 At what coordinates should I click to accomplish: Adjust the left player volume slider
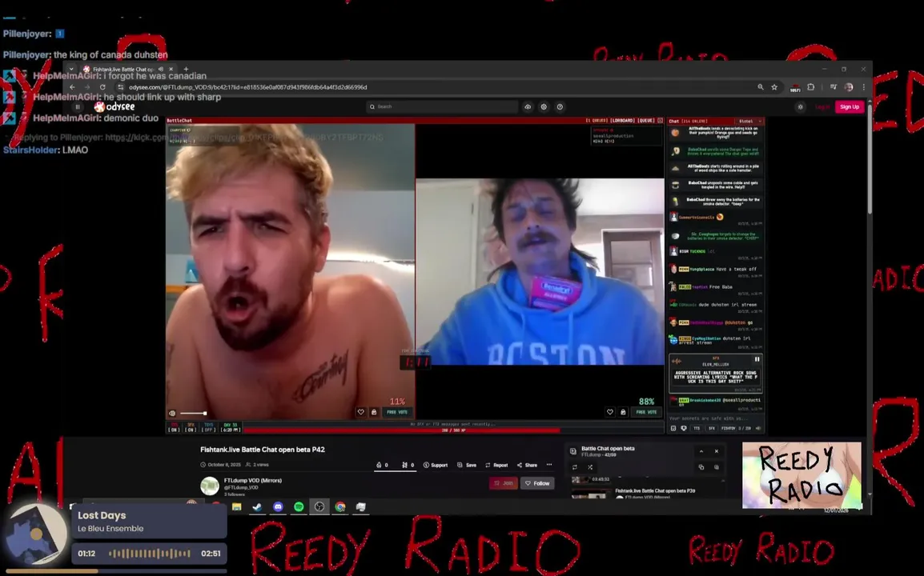click(x=193, y=414)
